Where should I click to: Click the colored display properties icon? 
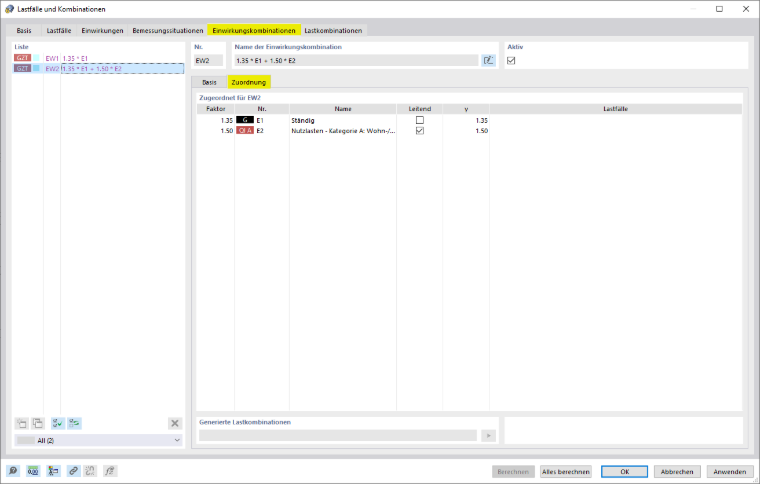click(x=53, y=471)
